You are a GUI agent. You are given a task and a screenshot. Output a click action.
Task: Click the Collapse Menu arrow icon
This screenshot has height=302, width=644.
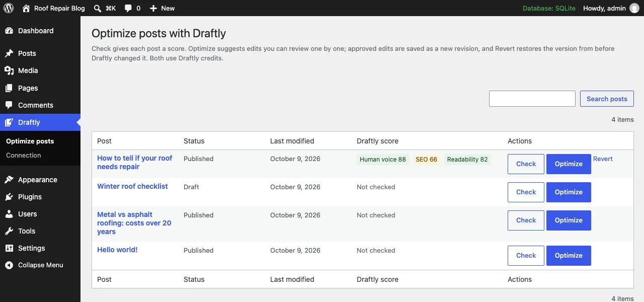(x=9, y=265)
